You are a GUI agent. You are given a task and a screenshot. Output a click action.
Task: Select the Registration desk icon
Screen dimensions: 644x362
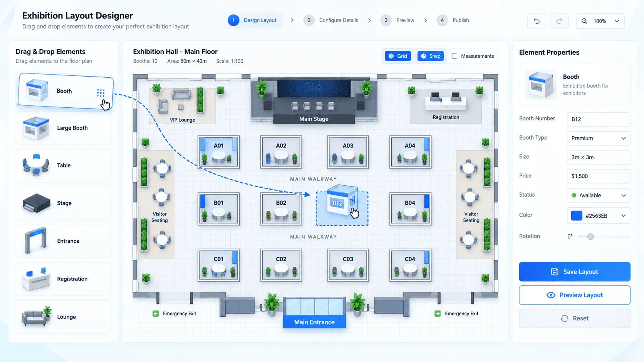36,279
